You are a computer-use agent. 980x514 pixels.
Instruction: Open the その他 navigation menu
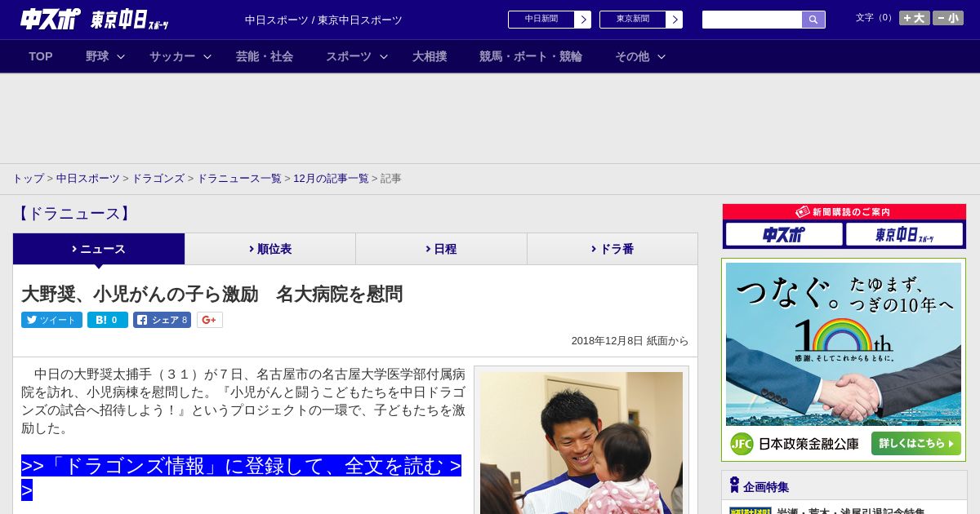632,56
